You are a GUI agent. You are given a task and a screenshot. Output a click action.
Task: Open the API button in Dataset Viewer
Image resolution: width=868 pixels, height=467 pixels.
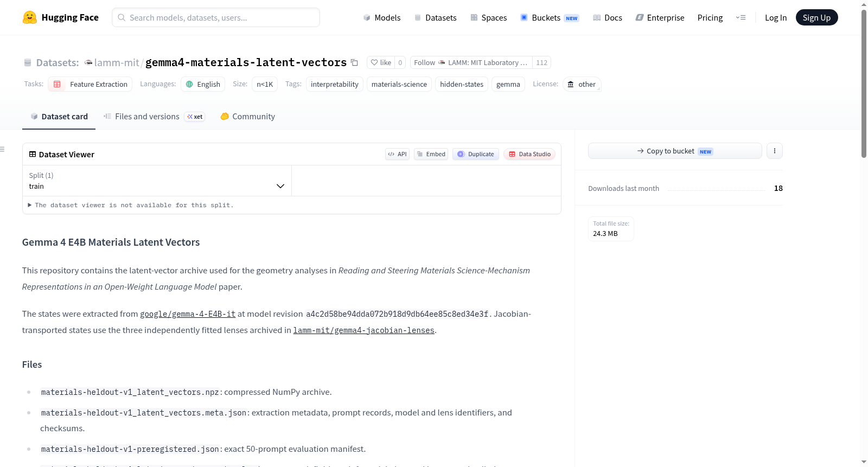click(397, 154)
